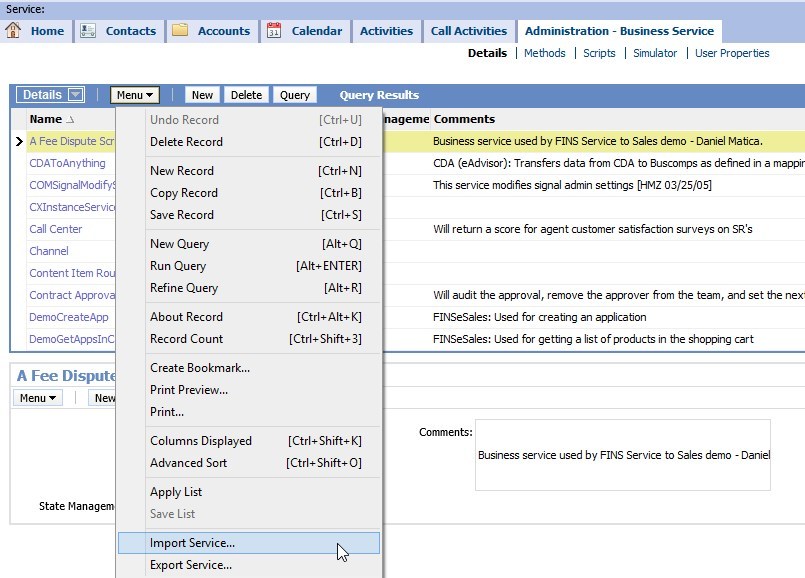This screenshot has height=578, width=805.
Task: Select Print Preview... in the menu
Action: click(249, 390)
